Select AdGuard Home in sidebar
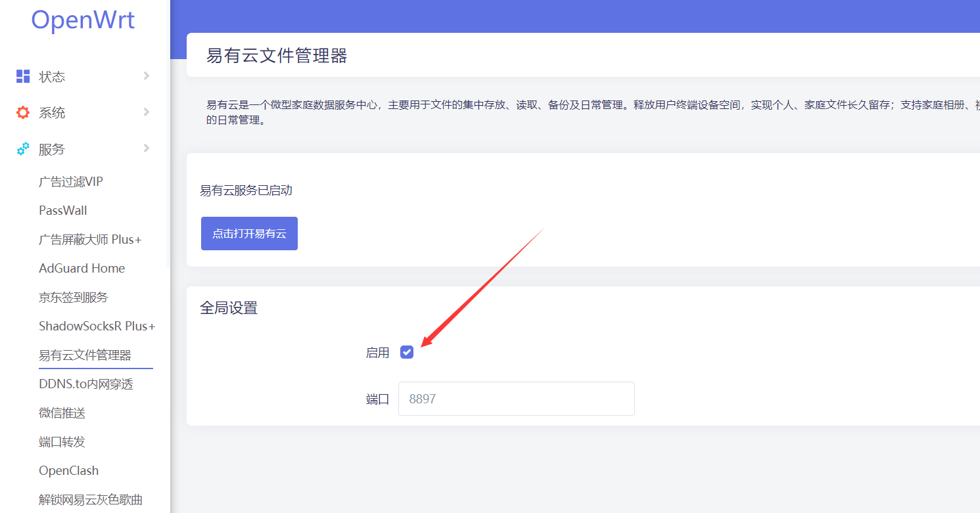The height and width of the screenshot is (513, 980). (x=82, y=269)
